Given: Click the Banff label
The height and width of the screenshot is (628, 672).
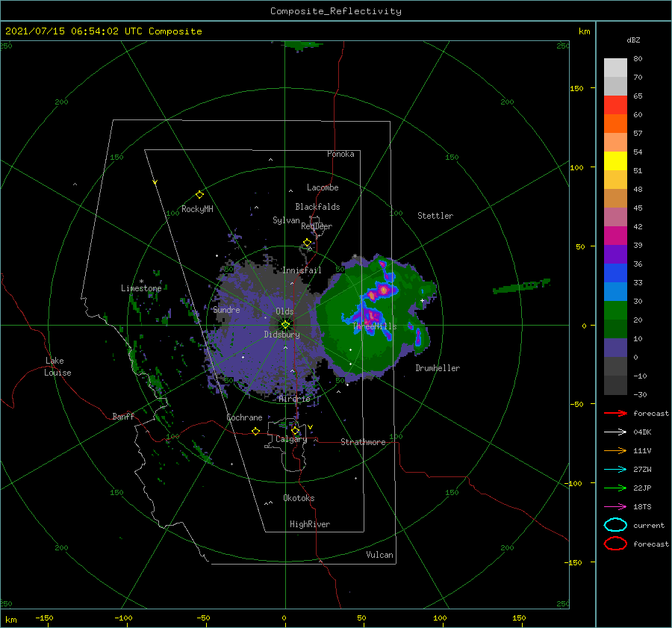Looking at the screenshot, I should 123,416.
